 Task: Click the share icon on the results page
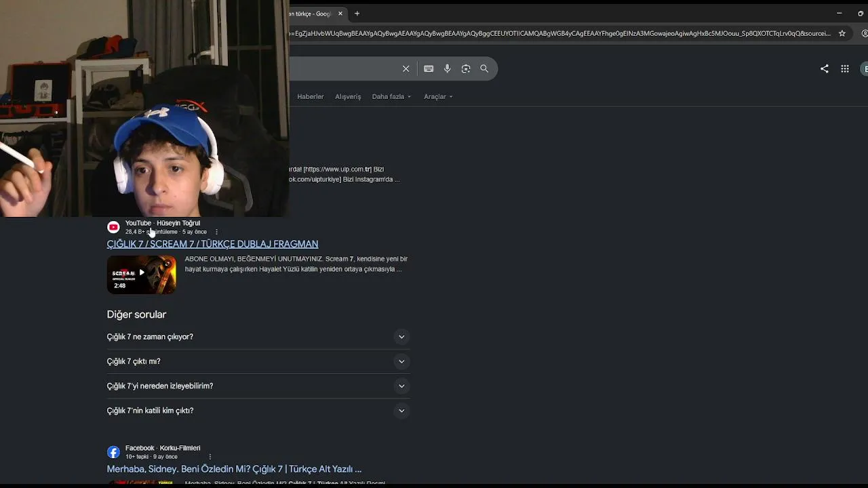click(x=825, y=68)
